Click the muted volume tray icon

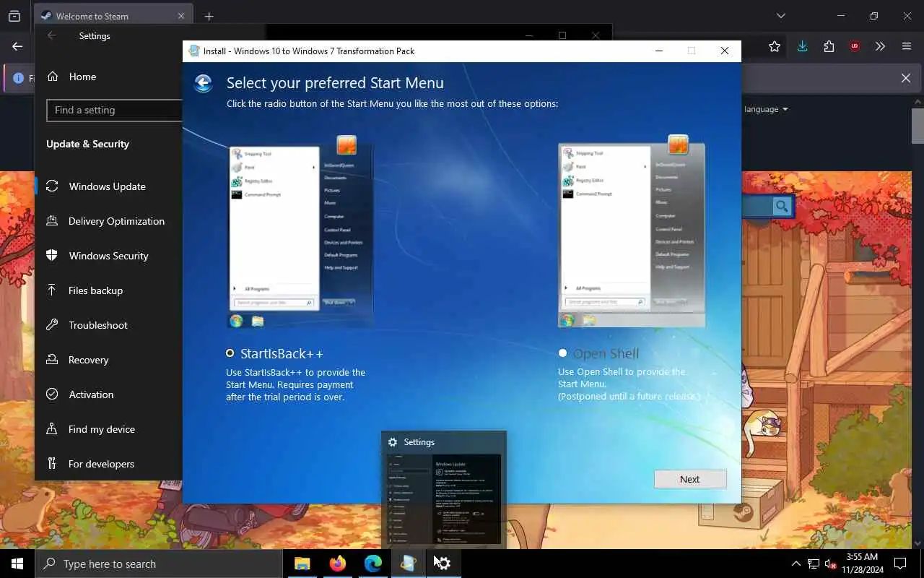tap(831, 564)
